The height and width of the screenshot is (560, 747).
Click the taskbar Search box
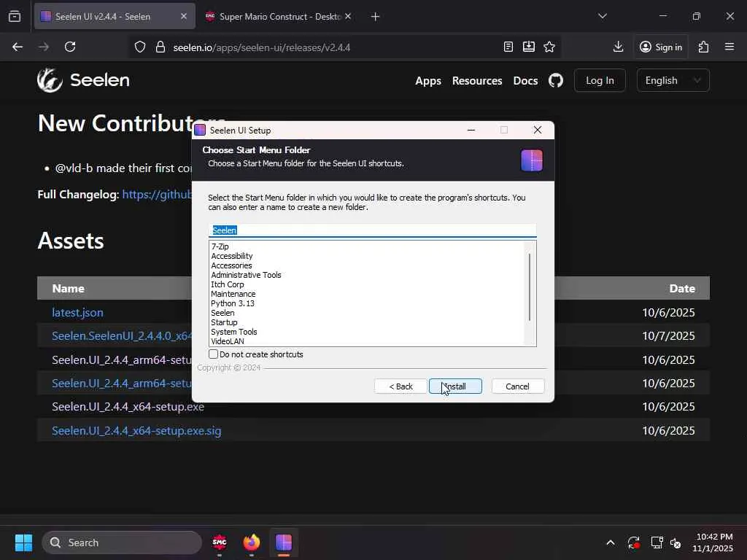tap(122, 542)
